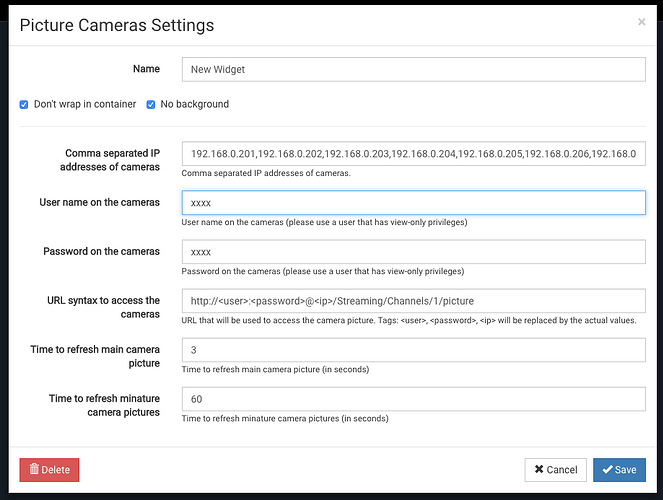Click the Password on the cameras field
The image size is (663, 500).
[x=413, y=252]
